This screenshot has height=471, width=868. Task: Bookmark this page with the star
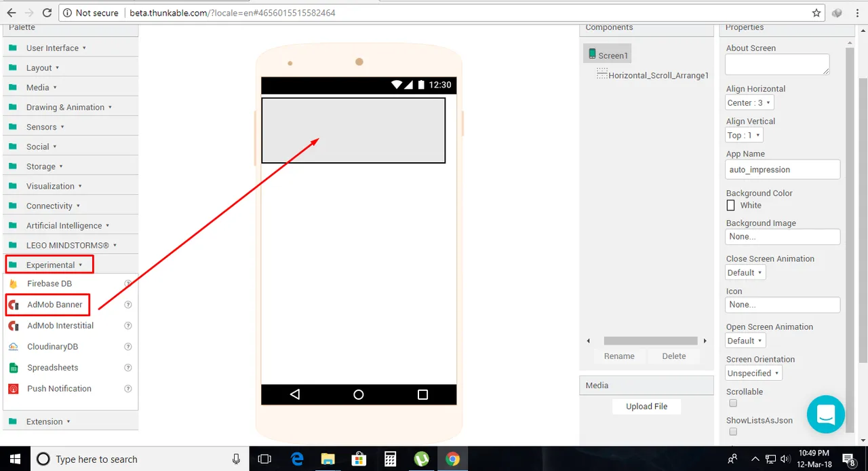pyautogui.click(x=816, y=13)
